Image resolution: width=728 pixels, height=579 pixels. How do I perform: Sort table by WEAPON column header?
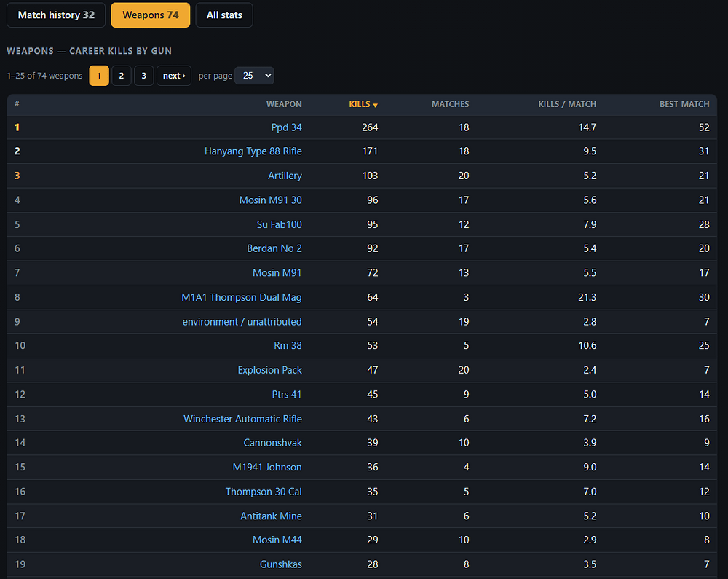(x=284, y=104)
